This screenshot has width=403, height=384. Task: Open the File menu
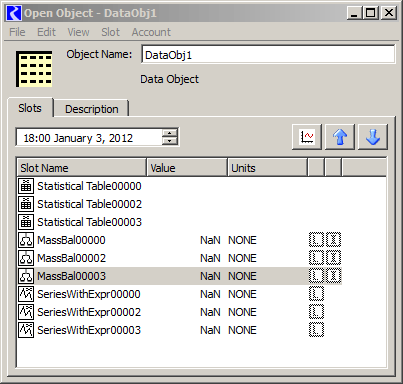17,32
